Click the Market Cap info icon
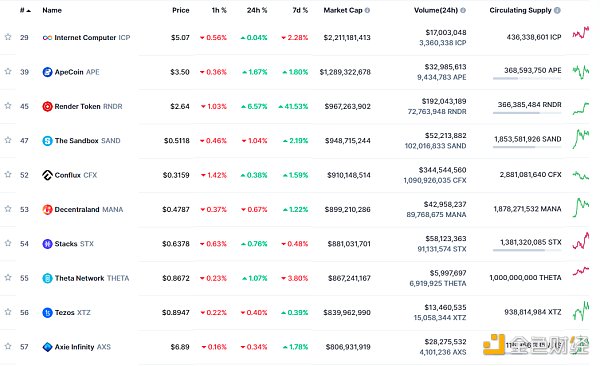Image resolution: width=600 pixels, height=366 pixels. coord(367,10)
